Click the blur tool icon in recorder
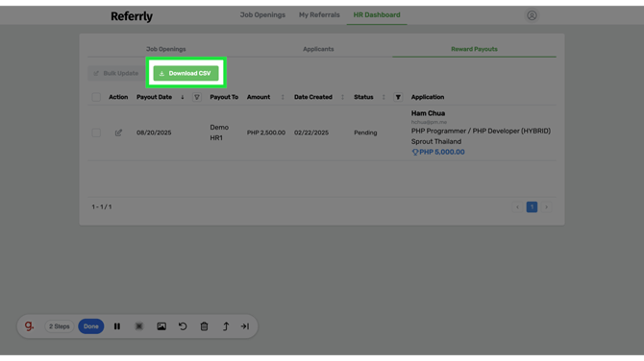 point(139,326)
